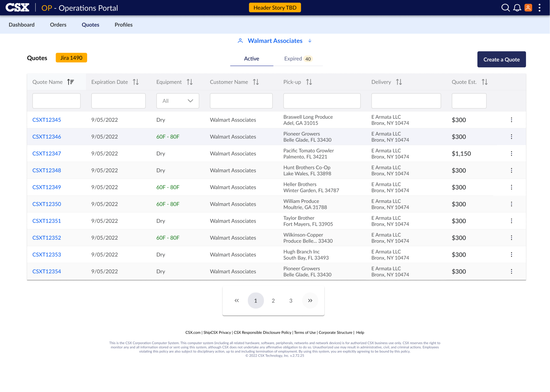Go to page 2 of results

click(x=273, y=301)
